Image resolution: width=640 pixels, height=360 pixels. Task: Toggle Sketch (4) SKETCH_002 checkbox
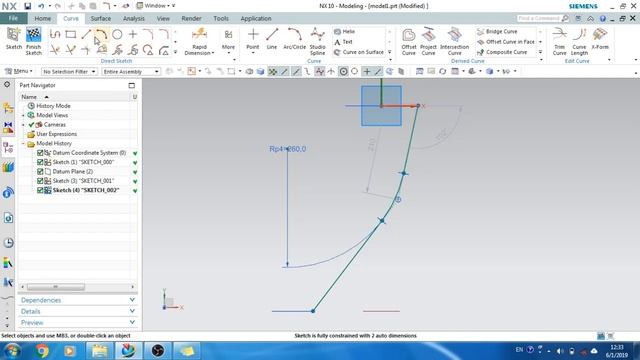click(40, 190)
